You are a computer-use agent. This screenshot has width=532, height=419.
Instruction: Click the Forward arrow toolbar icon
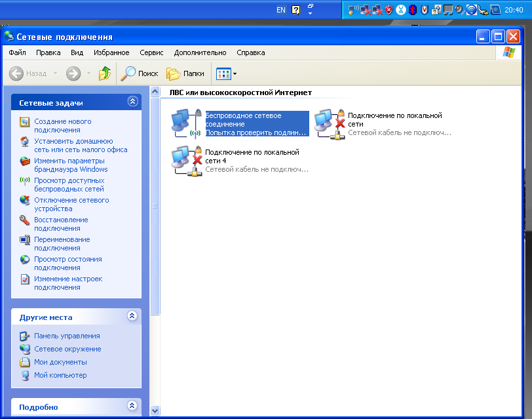tap(73, 73)
